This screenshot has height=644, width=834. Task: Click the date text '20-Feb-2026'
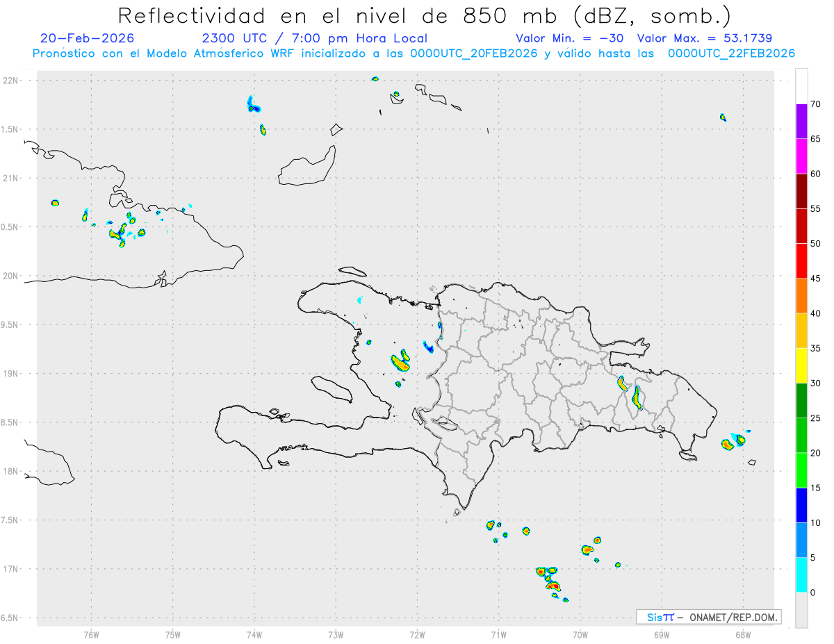pos(88,38)
